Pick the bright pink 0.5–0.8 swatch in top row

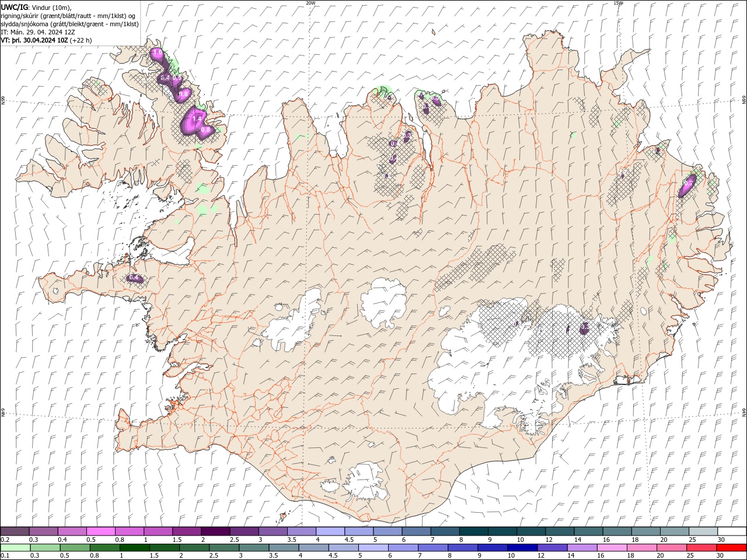coord(101,531)
